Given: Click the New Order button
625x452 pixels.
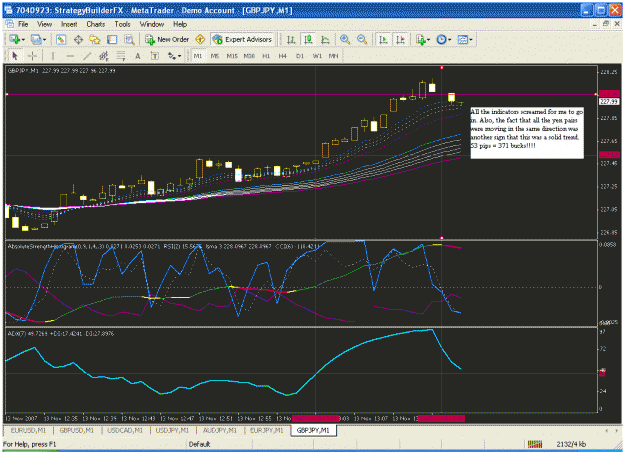Looking at the screenshot, I should (x=167, y=39).
